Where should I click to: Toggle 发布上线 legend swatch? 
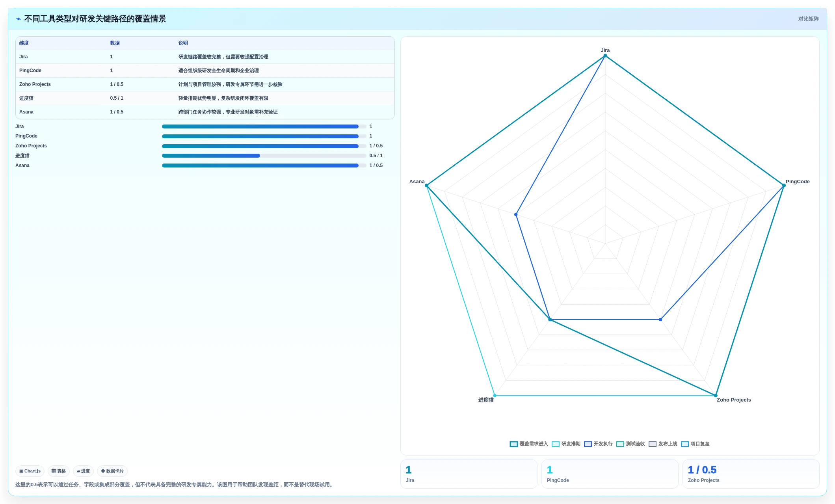coord(653,444)
